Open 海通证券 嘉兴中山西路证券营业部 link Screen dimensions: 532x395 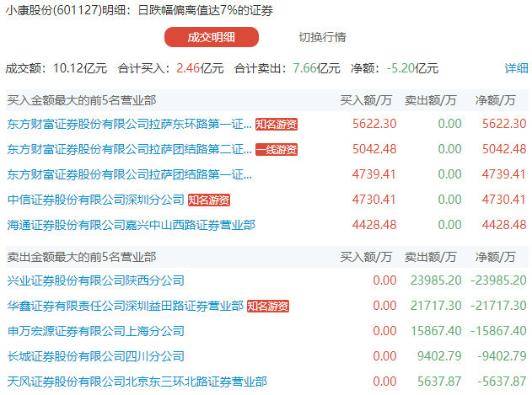131,225
